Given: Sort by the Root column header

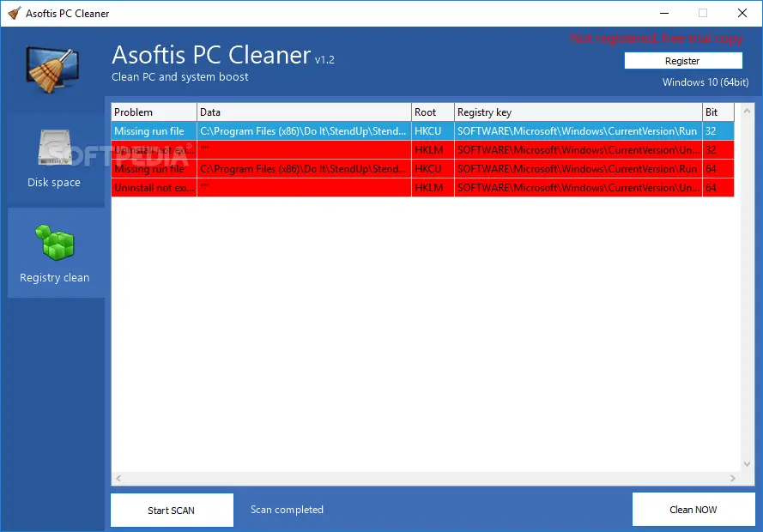Looking at the screenshot, I should point(433,112).
